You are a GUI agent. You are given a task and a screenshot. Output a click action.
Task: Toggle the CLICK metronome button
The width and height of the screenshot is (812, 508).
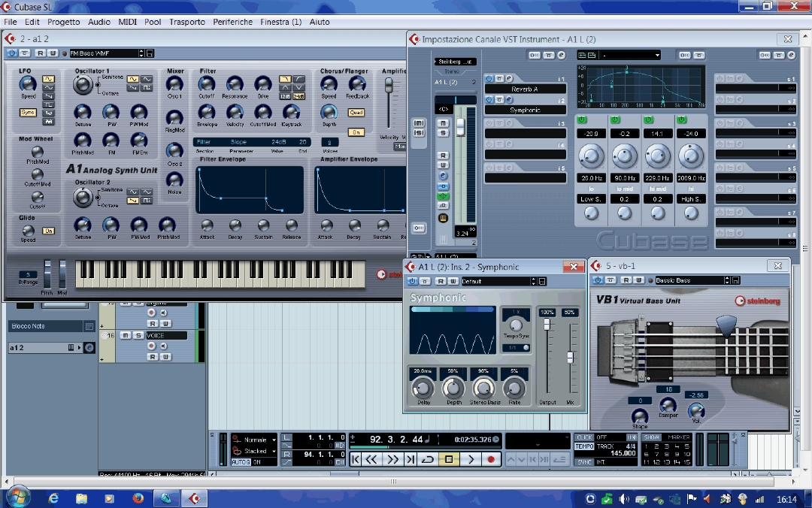click(x=584, y=437)
